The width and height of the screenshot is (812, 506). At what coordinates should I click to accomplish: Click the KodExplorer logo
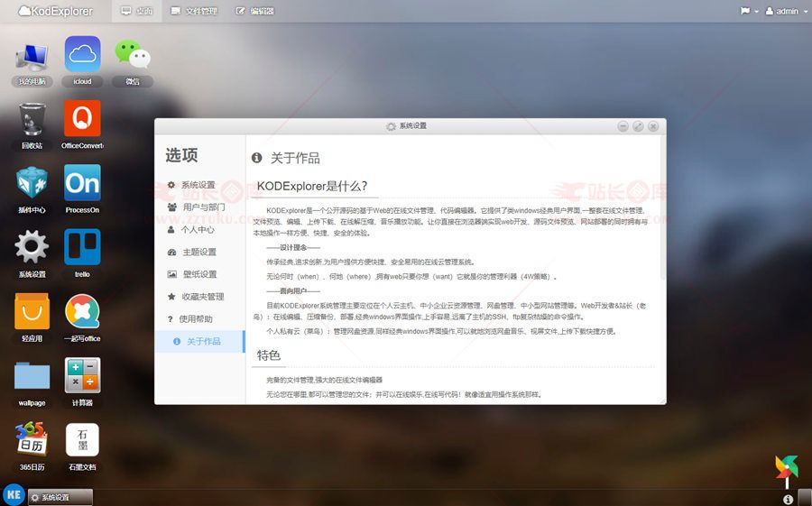(55, 11)
